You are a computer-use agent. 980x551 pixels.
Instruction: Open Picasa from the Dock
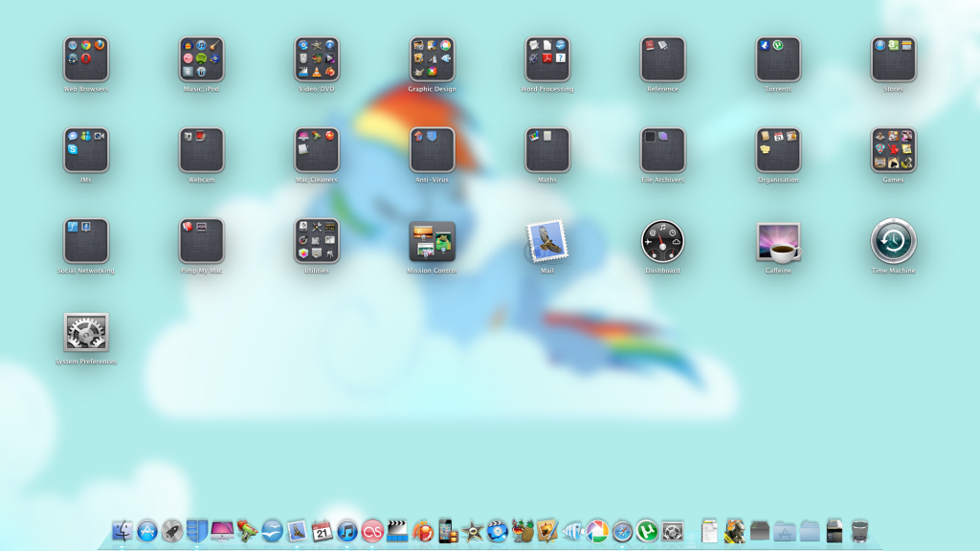[597, 531]
